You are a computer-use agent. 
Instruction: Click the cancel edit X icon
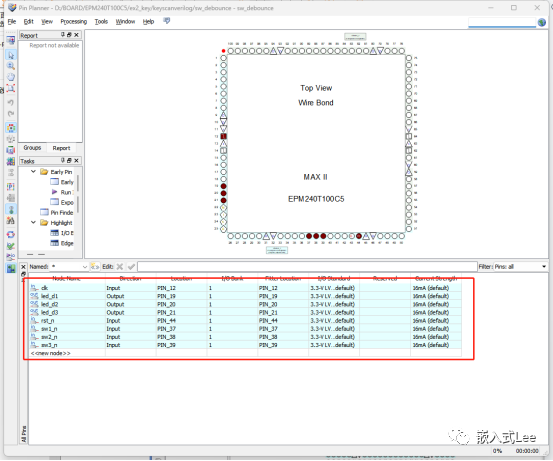point(120,267)
